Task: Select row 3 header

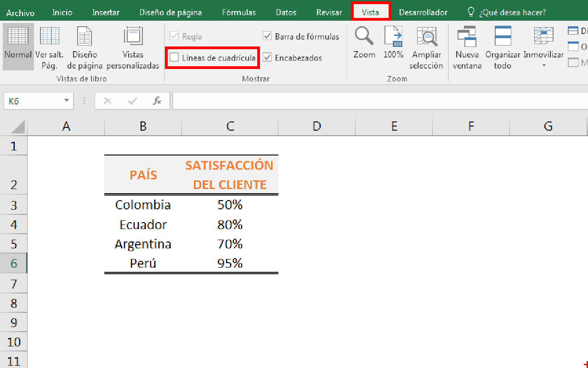Action: point(13,204)
